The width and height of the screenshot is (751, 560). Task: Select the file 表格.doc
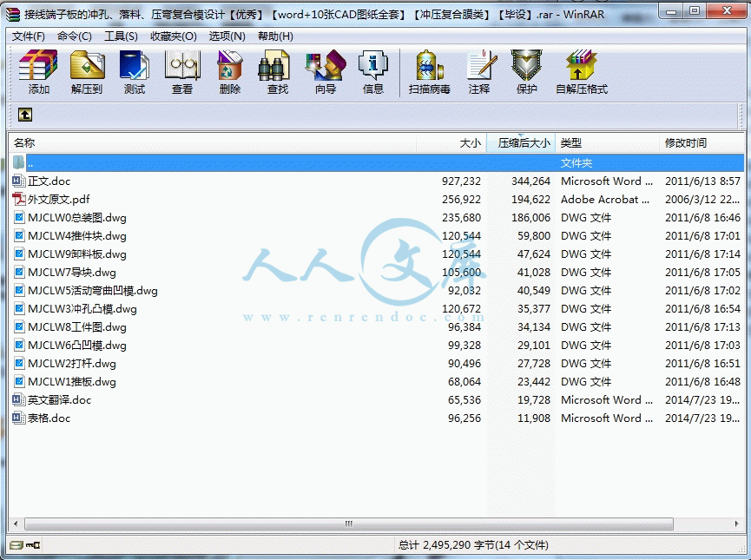tap(49, 418)
